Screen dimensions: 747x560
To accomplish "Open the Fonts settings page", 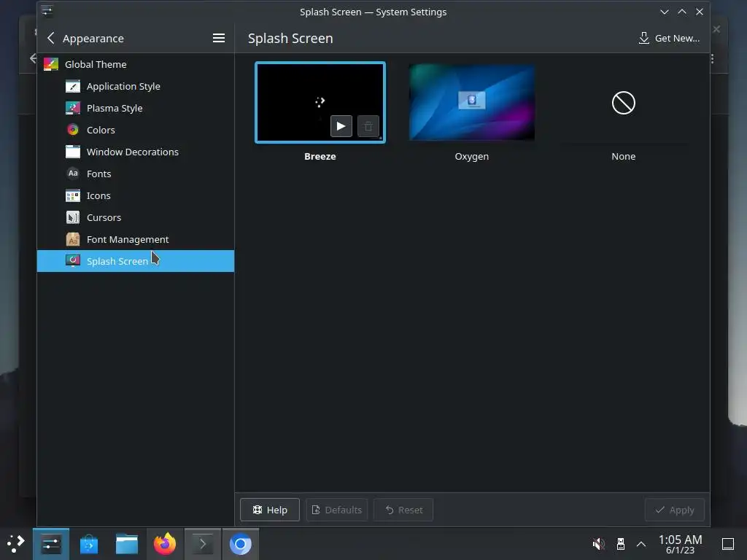I will pos(135,174).
